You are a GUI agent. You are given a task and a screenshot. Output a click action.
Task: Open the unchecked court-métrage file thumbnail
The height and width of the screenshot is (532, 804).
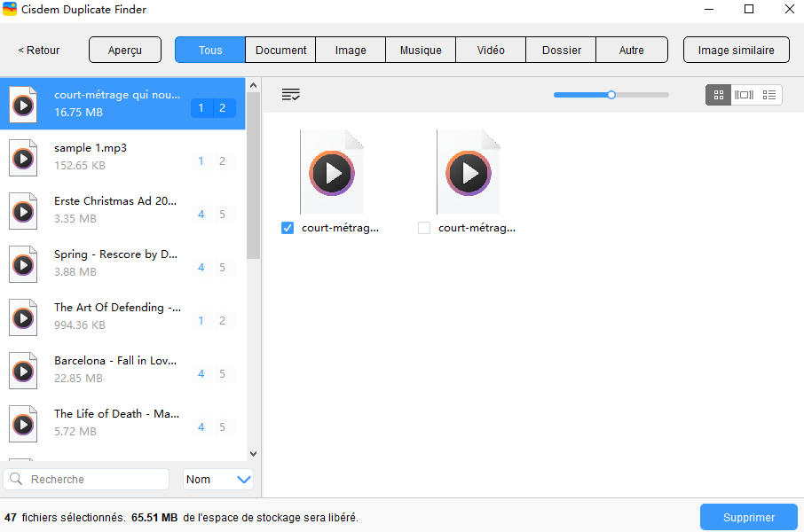pos(469,172)
